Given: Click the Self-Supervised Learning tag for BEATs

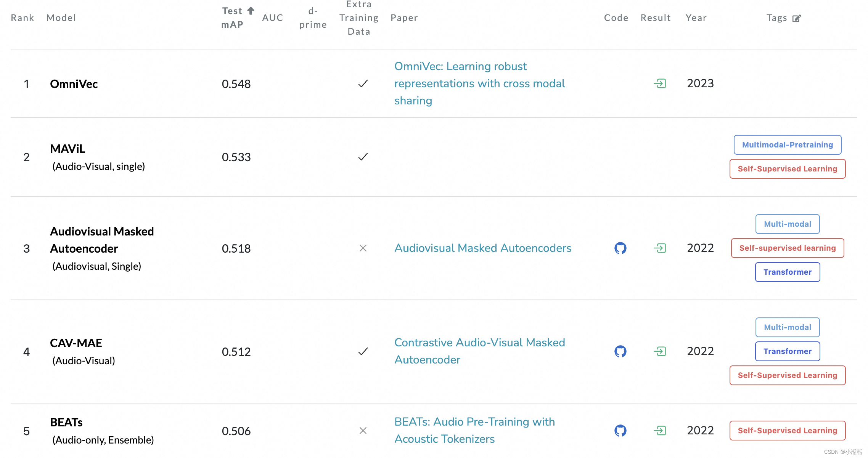Looking at the screenshot, I should (787, 431).
